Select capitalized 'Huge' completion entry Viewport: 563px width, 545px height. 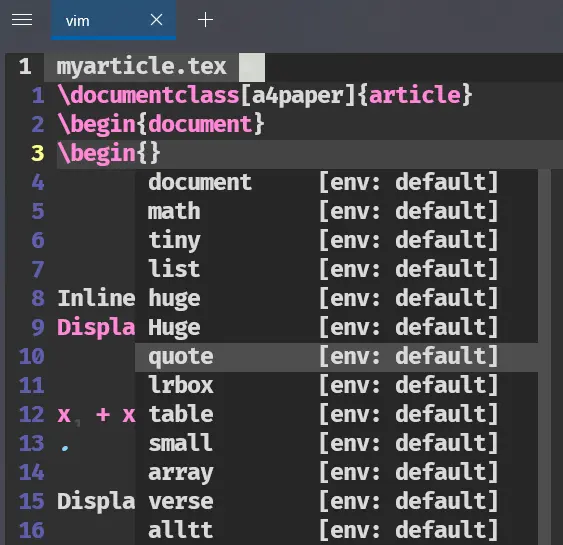click(336, 328)
